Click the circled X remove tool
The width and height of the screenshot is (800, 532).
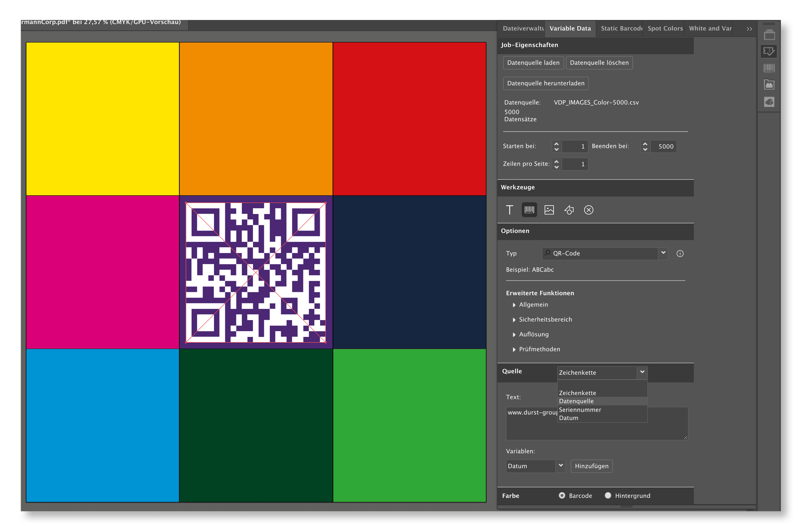(589, 210)
